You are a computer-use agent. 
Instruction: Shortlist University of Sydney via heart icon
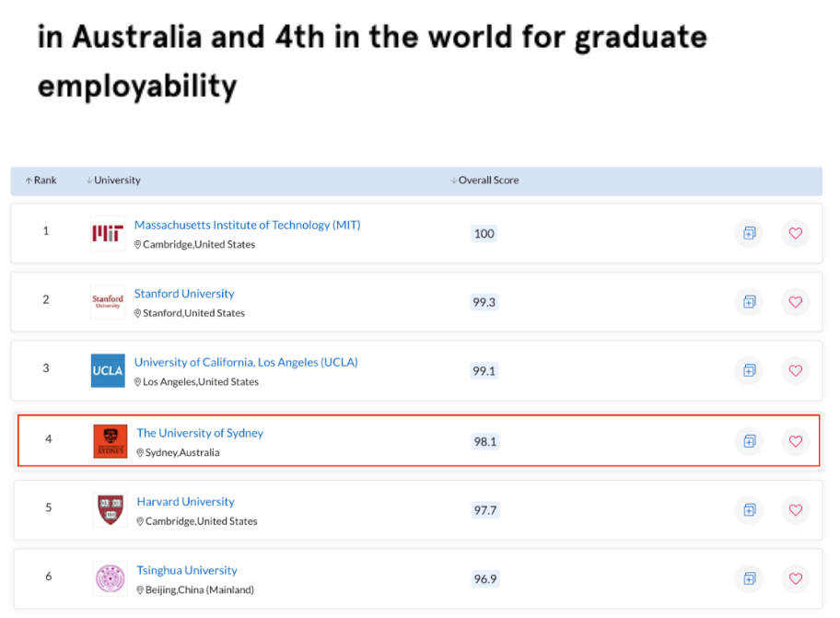tap(795, 441)
